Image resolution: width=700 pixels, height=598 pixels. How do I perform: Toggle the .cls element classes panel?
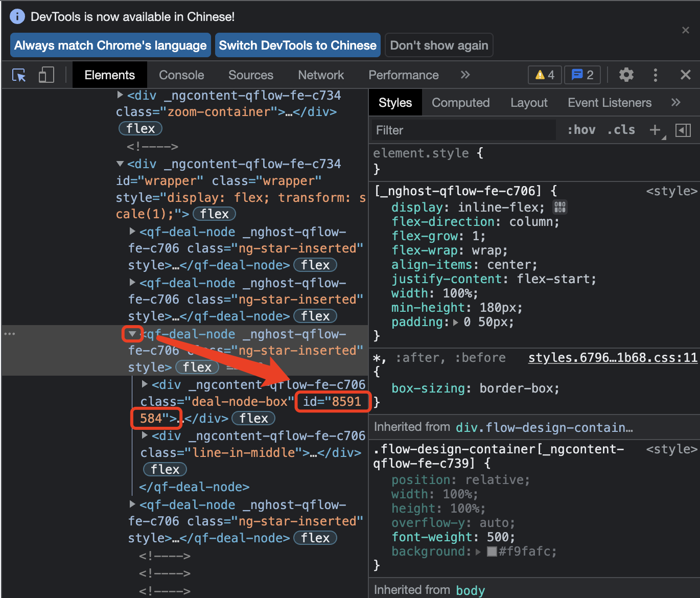621,130
